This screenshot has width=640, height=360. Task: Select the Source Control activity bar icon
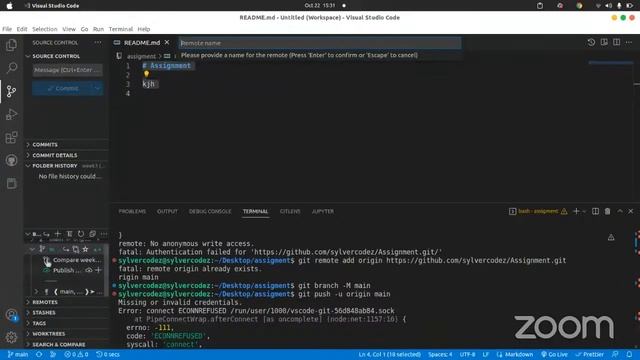coord(11,91)
